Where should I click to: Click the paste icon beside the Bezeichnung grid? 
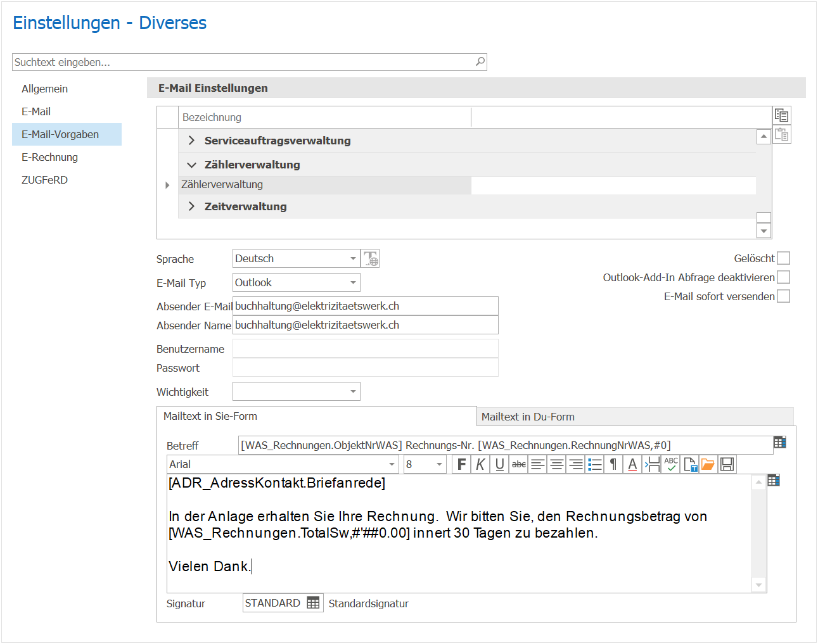[x=782, y=135]
